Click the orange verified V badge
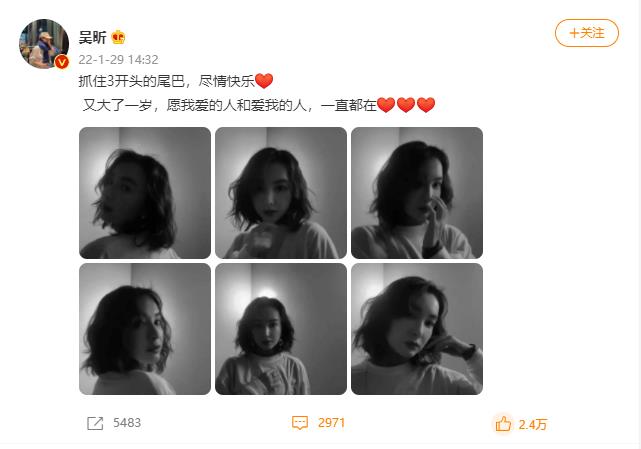Viewport: 641px width, 449px height. tap(62, 62)
